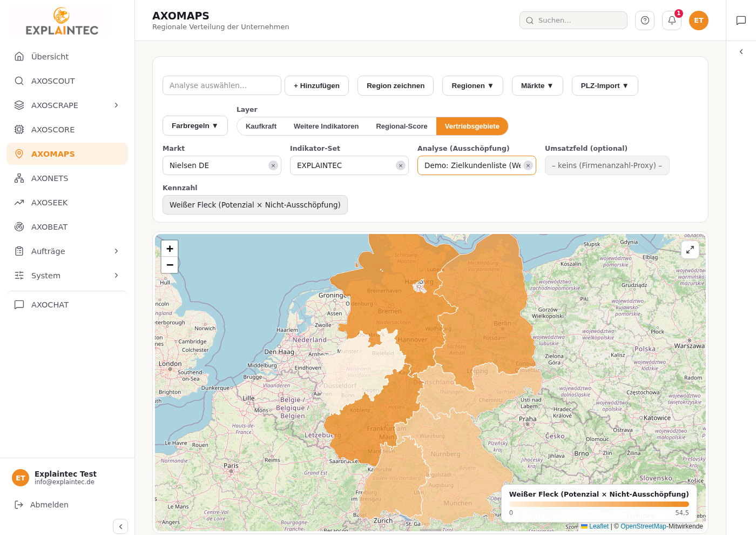Click the AXOBEAT radar icon

[19, 227]
